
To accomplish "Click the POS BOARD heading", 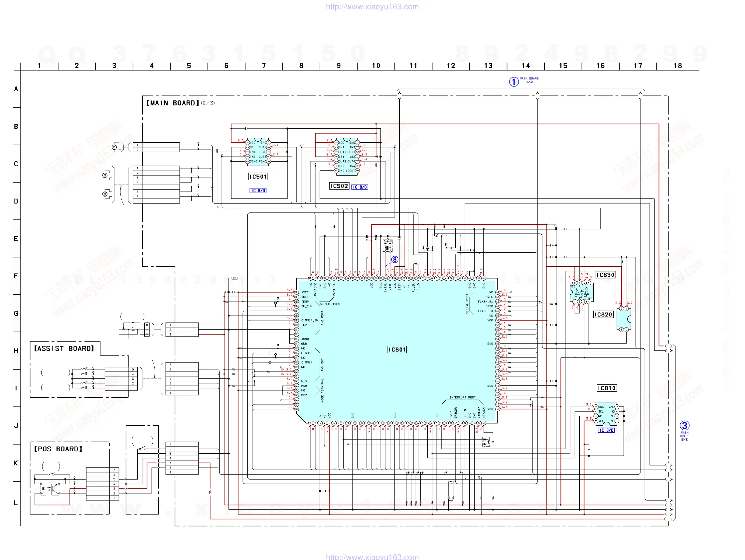I will click(x=58, y=449).
